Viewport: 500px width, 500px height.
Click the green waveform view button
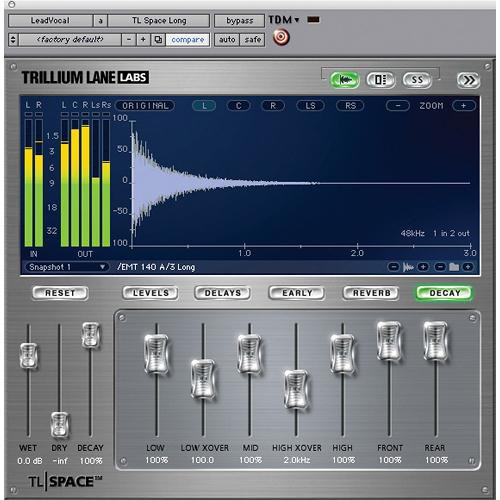345,80
